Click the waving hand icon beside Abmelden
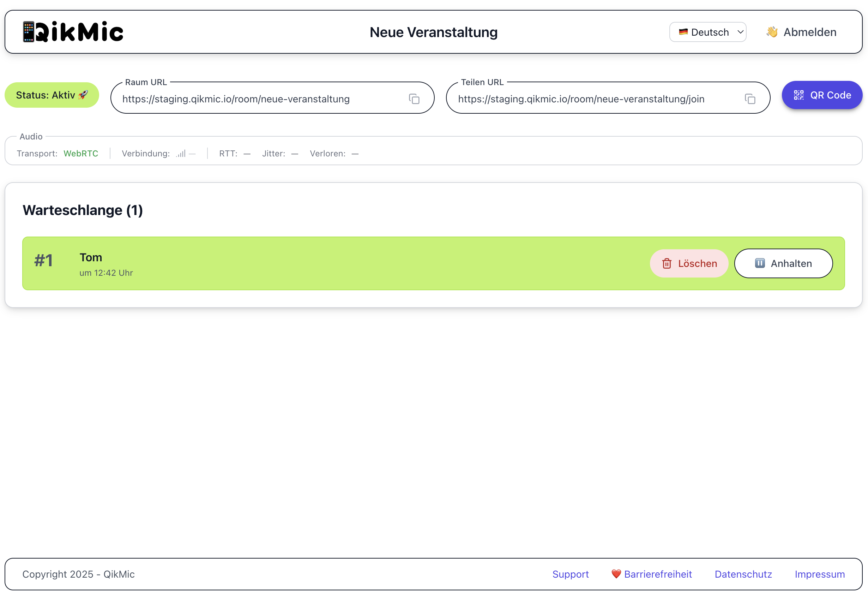This screenshot has width=868, height=596. [772, 32]
